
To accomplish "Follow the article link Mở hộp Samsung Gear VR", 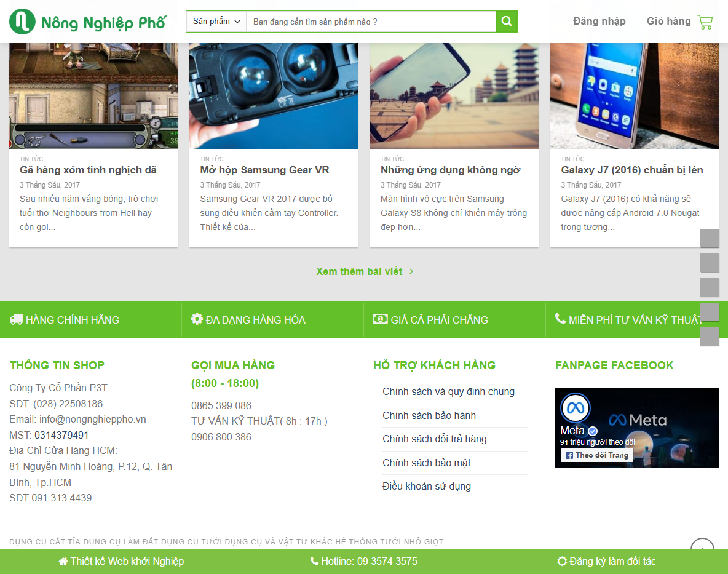I will click(x=264, y=170).
